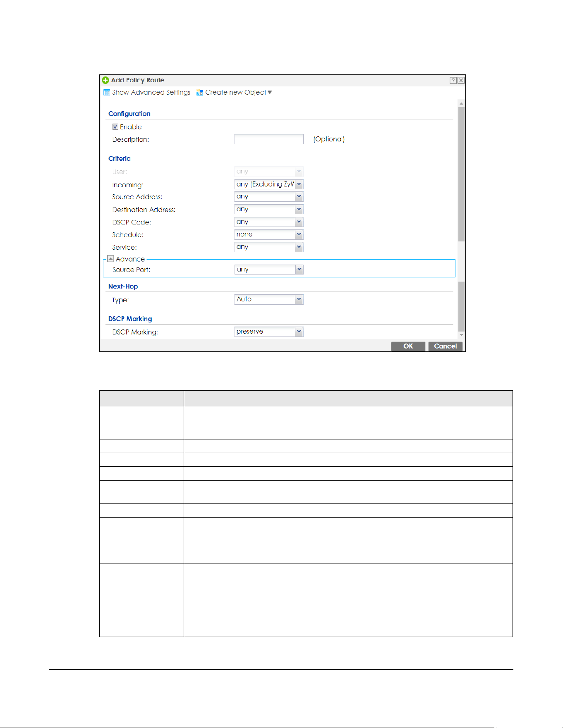The width and height of the screenshot is (563, 728).
Task: Toggle the Enable checkbox
Action: click(x=115, y=127)
